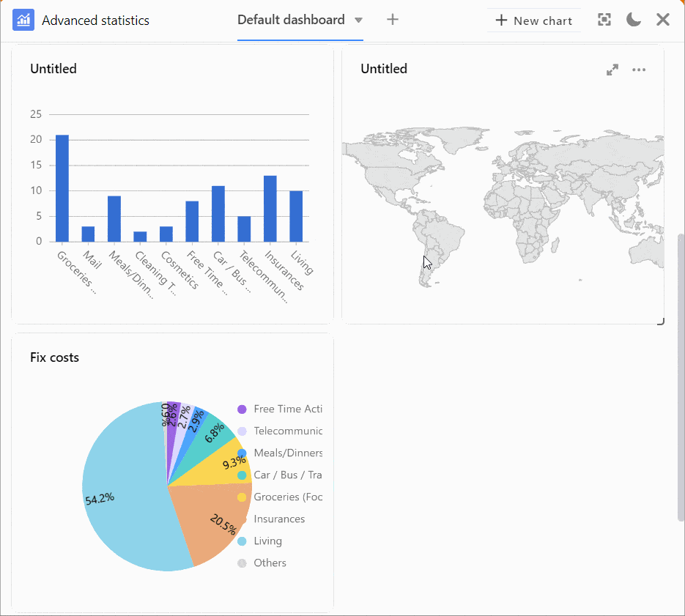This screenshot has width=685, height=616.
Task: Toggle the Living series in pie legend
Action: pyautogui.click(x=267, y=541)
